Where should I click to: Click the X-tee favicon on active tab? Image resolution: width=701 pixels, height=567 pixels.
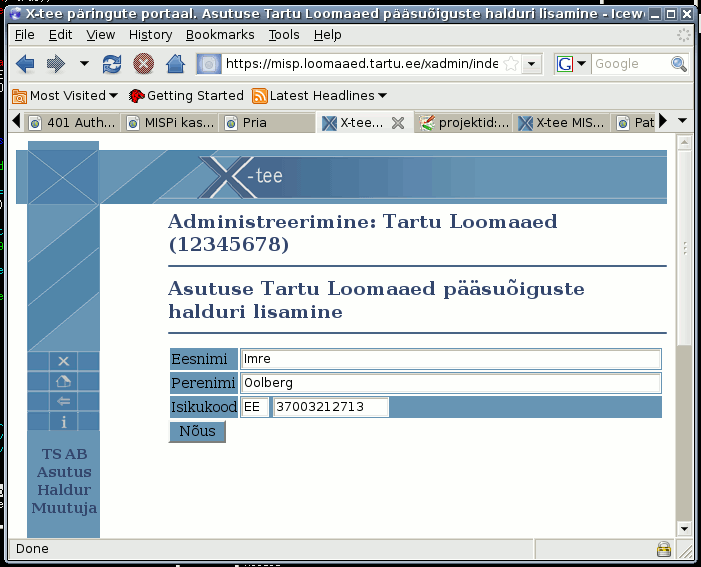329,123
